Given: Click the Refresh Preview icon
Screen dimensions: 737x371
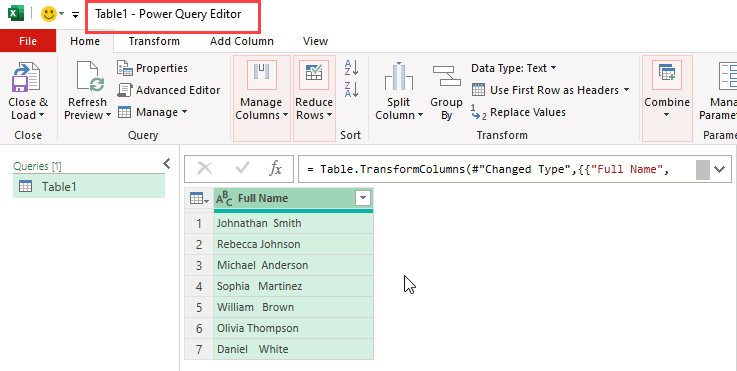Looking at the screenshot, I should pos(90,77).
